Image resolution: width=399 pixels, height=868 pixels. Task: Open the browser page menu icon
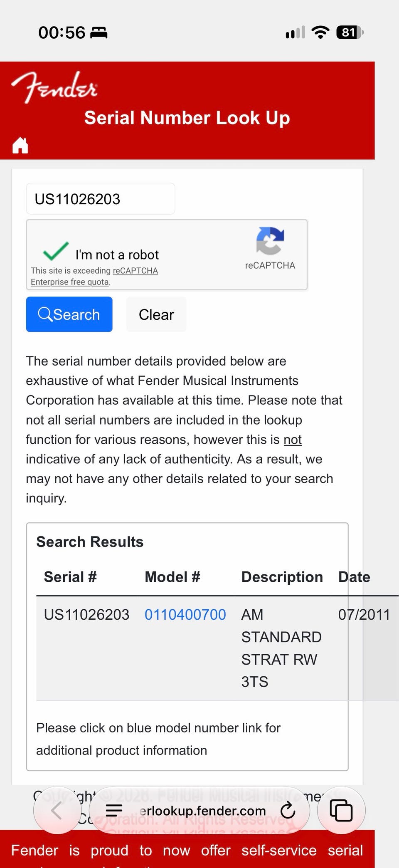point(114,810)
